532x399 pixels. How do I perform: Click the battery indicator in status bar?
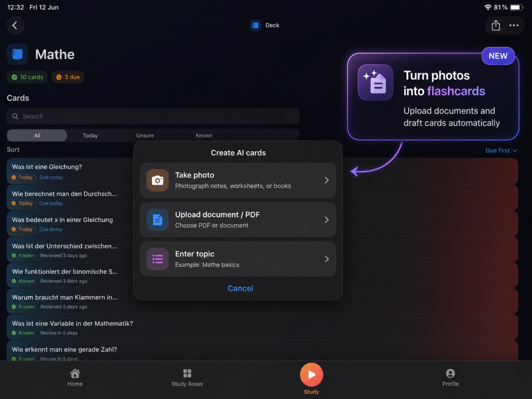pos(516,7)
